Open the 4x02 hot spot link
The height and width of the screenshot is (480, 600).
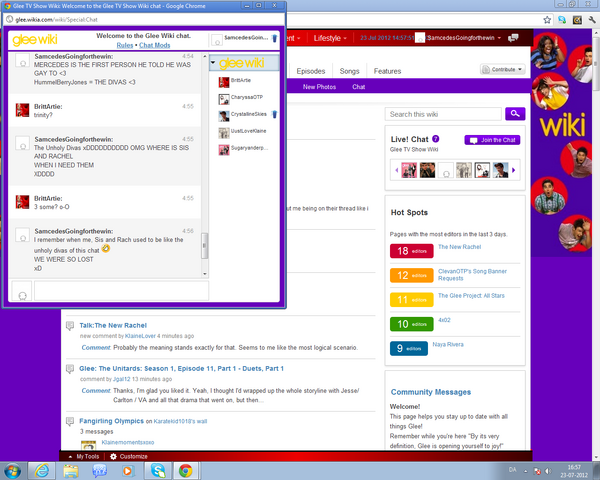(x=444, y=320)
